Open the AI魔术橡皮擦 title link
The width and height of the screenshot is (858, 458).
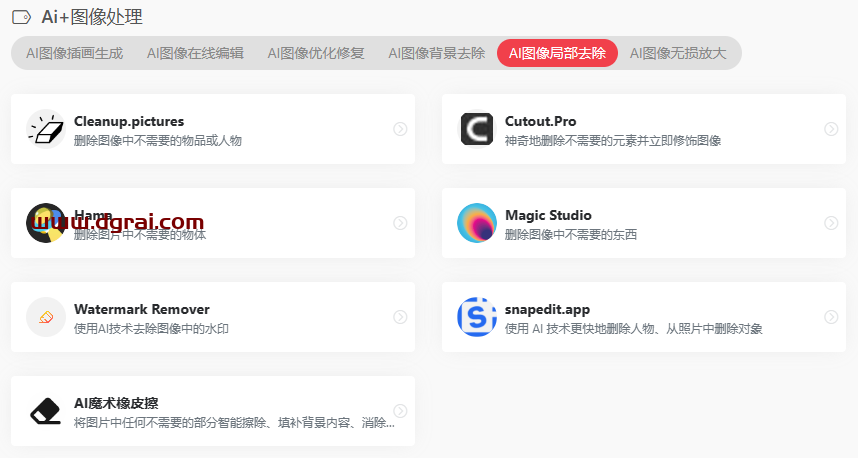coord(116,403)
